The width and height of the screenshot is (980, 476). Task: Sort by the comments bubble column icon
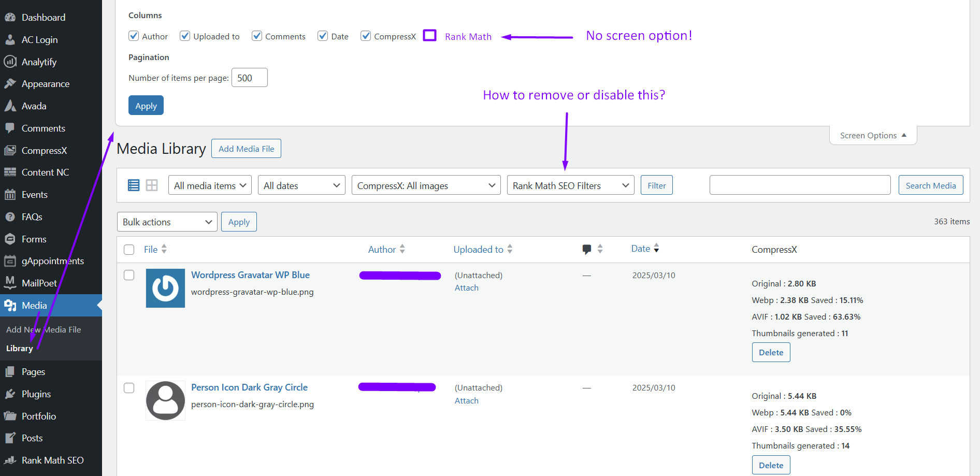(587, 249)
